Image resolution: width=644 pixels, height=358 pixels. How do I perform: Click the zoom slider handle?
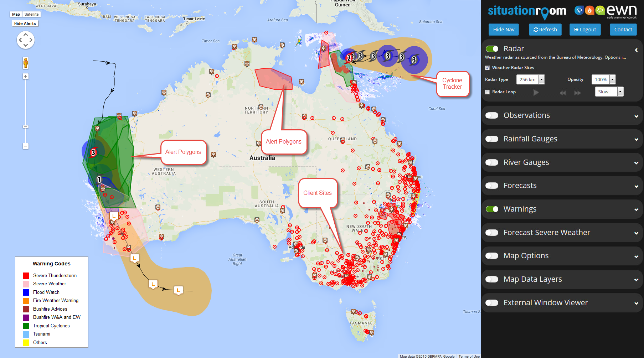pos(26,127)
